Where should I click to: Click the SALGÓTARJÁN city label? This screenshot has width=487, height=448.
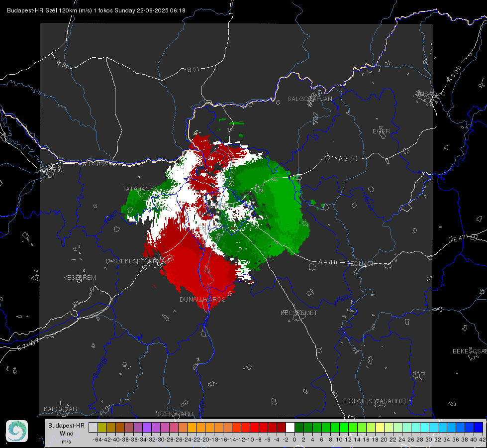tap(309, 99)
